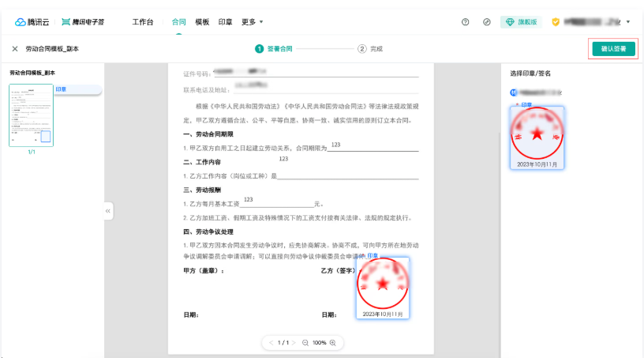Viewport: 644px width, 358px height.
Task: Zoom out the document
Action: coord(305,343)
